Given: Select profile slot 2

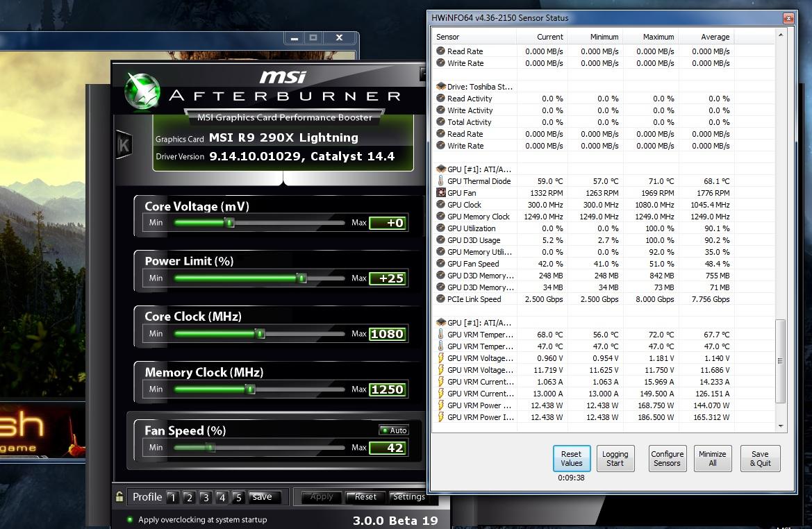Looking at the screenshot, I should [189, 498].
